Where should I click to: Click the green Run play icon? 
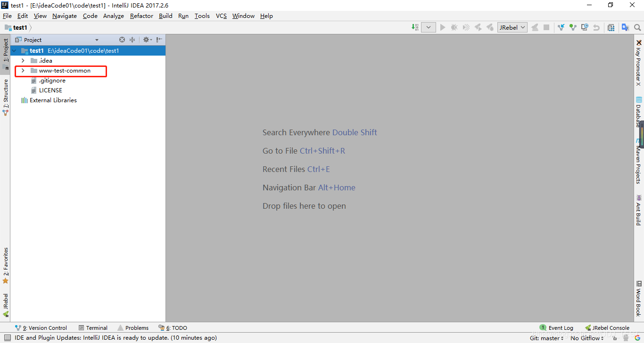coord(443,27)
